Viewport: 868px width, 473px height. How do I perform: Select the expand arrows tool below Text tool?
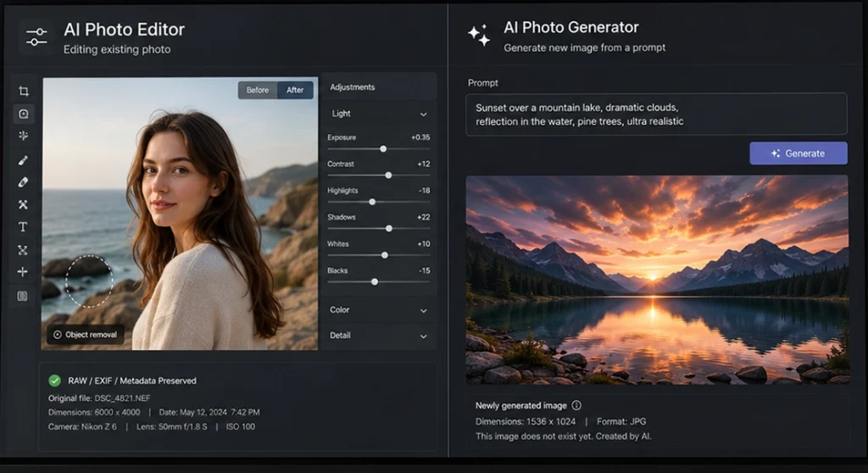[x=23, y=250]
